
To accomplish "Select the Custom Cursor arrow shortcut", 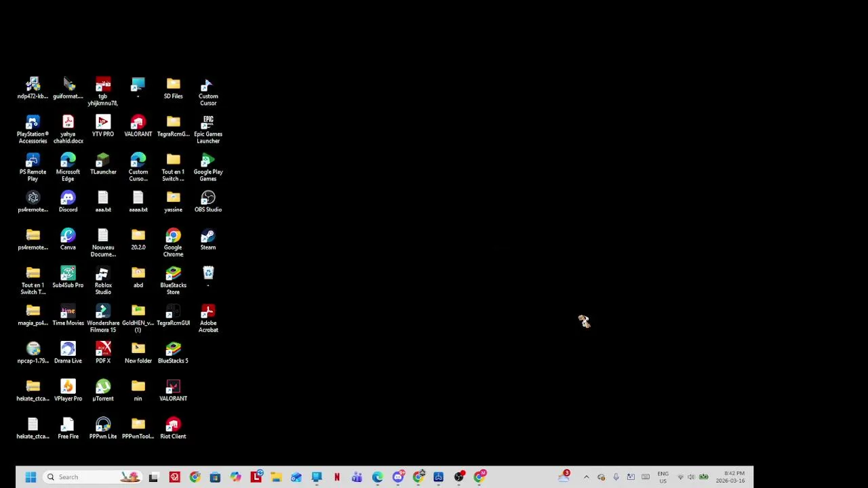I will click(x=208, y=91).
